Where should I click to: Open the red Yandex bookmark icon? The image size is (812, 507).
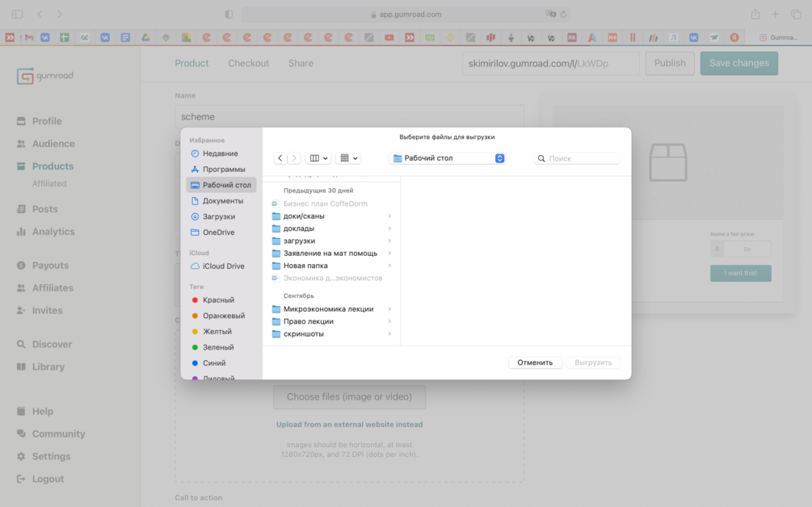[734, 37]
